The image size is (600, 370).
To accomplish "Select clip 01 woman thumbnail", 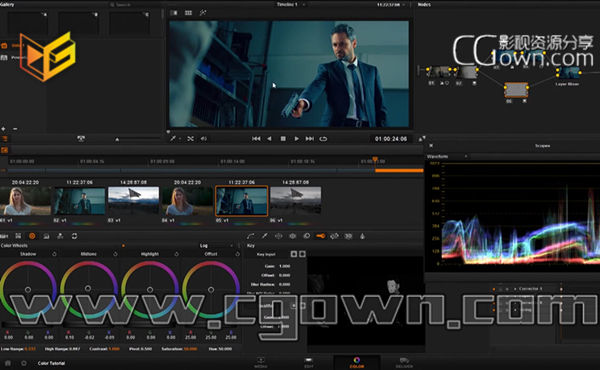I will 26,201.
